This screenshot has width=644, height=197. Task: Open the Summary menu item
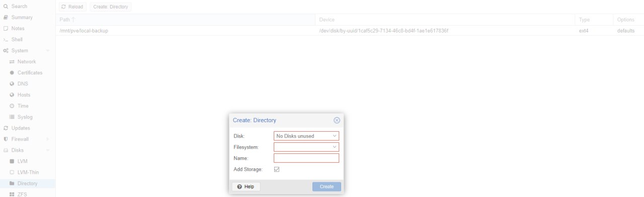(28, 18)
